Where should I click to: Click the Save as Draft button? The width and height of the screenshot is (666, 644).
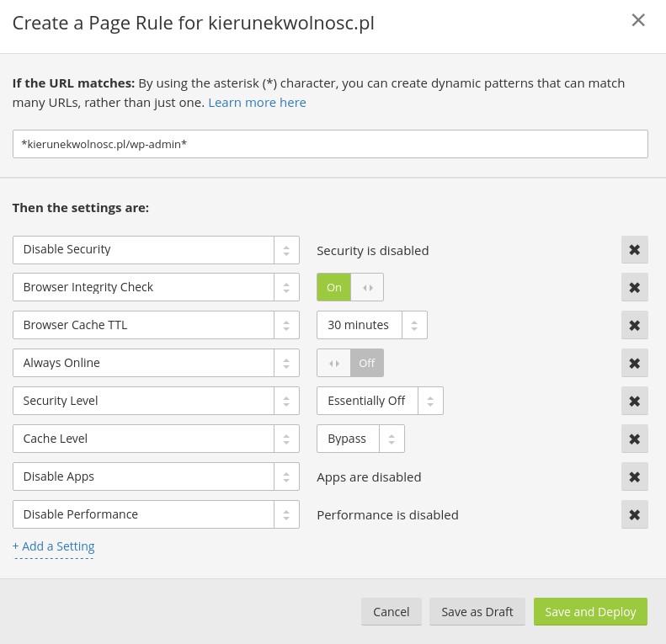point(477,612)
